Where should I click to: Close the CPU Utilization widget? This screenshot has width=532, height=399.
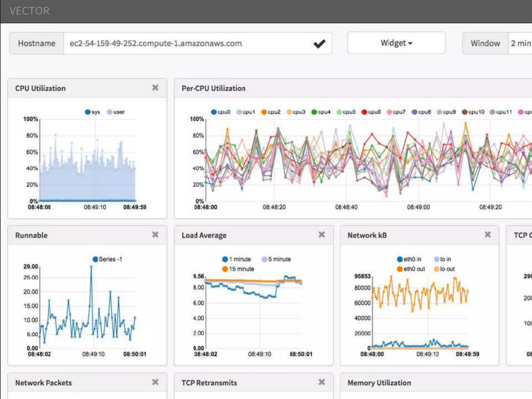click(x=155, y=88)
